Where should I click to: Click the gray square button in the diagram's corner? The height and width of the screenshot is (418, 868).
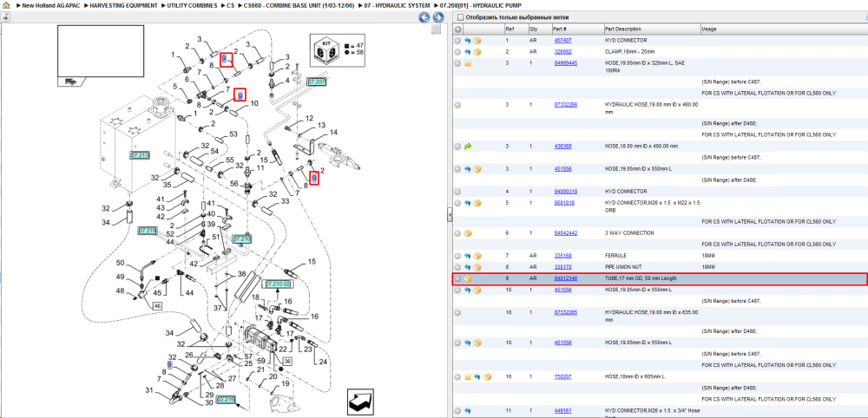click(437, 29)
